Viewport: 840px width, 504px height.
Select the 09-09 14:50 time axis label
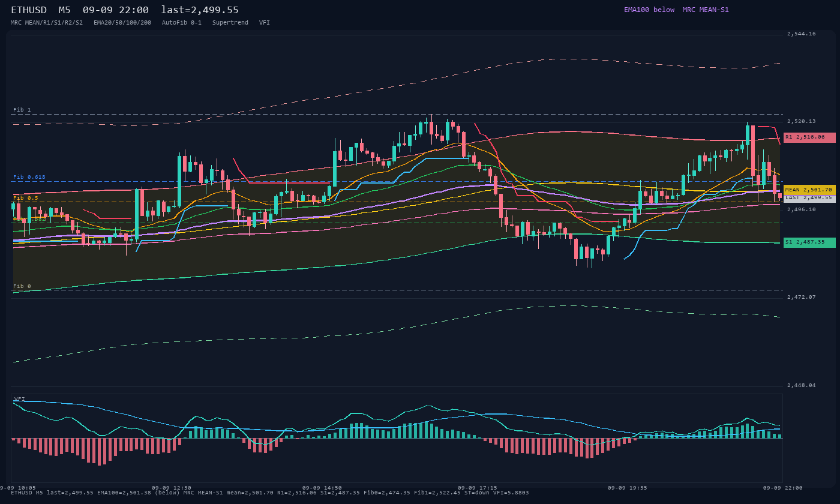[322, 488]
